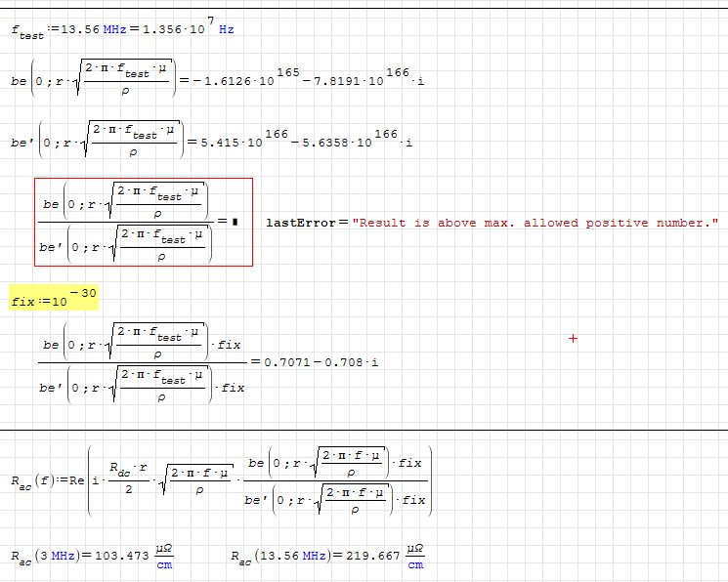Click the μΩ/cm unit after 219.667
The image size is (728, 582).
point(415,557)
